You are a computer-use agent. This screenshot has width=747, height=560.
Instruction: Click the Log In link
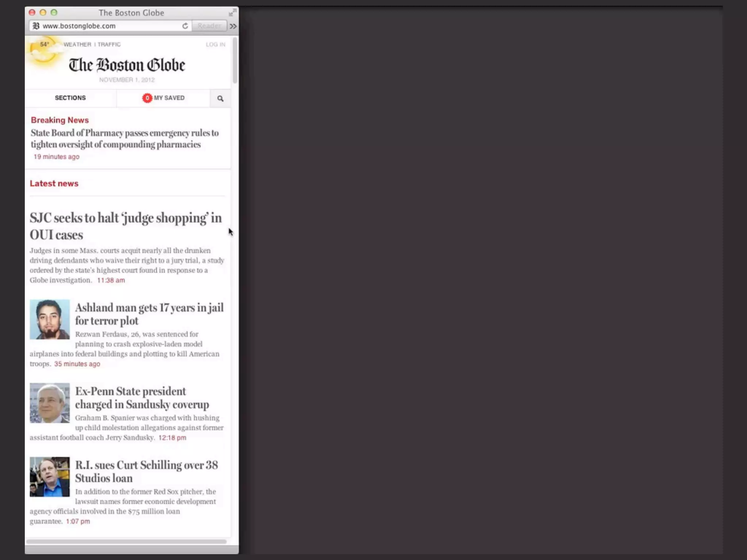pyautogui.click(x=215, y=44)
